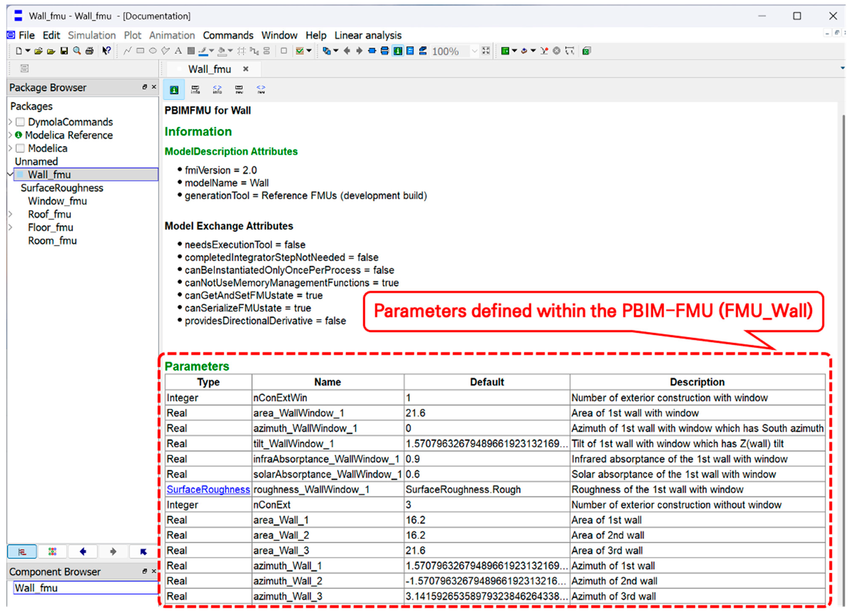The width and height of the screenshot is (850, 616).
Task: Click the info source (<> info) icon
Action: tap(217, 90)
